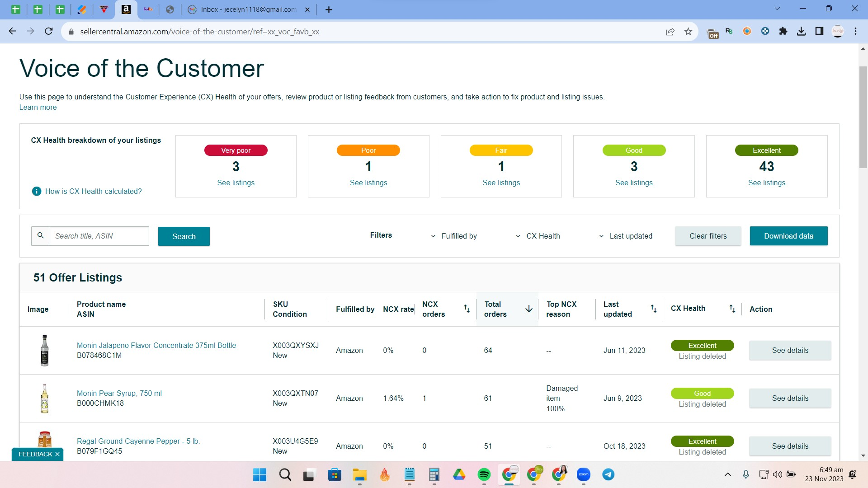Click the search magnifier icon beside the ASIN field
868x488 pixels.
point(41,236)
